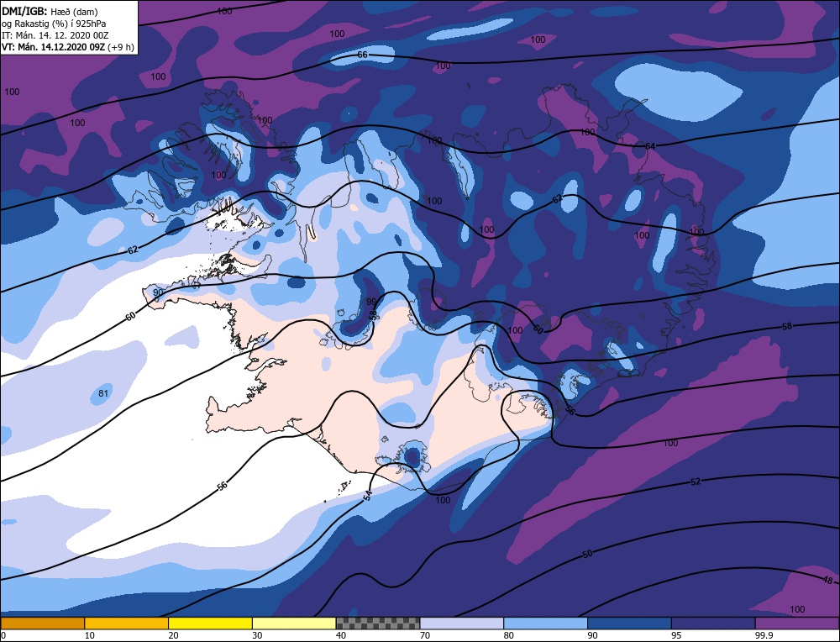The width and height of the screenshot is (840, 642).
Task: Select the purple 99.9+ legend swatch
Action: (797, 623)
